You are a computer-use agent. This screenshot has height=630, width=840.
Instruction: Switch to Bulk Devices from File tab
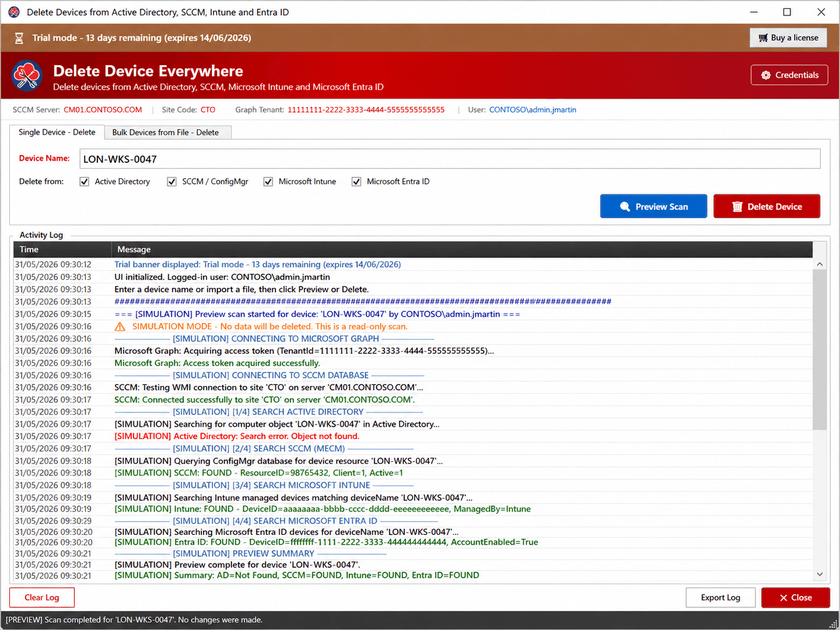pos(167,132)
